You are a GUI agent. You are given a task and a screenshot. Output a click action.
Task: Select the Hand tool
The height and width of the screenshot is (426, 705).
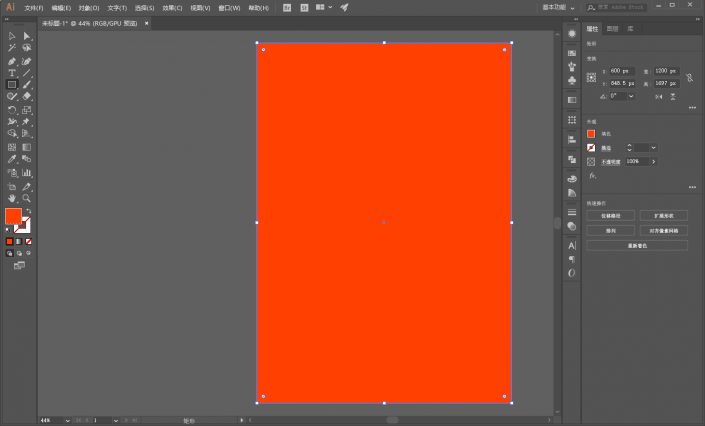coord(12,198)
